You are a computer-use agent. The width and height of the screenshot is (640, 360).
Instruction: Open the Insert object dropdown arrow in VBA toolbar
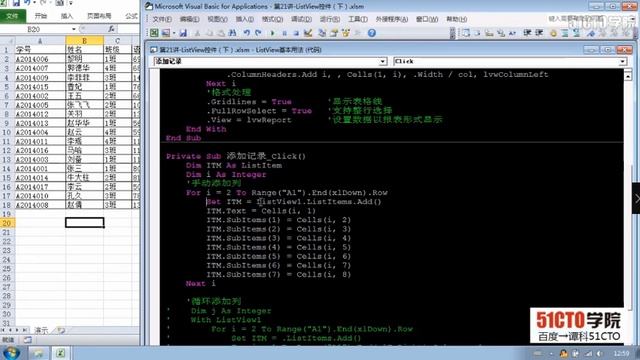click(174, 33)
